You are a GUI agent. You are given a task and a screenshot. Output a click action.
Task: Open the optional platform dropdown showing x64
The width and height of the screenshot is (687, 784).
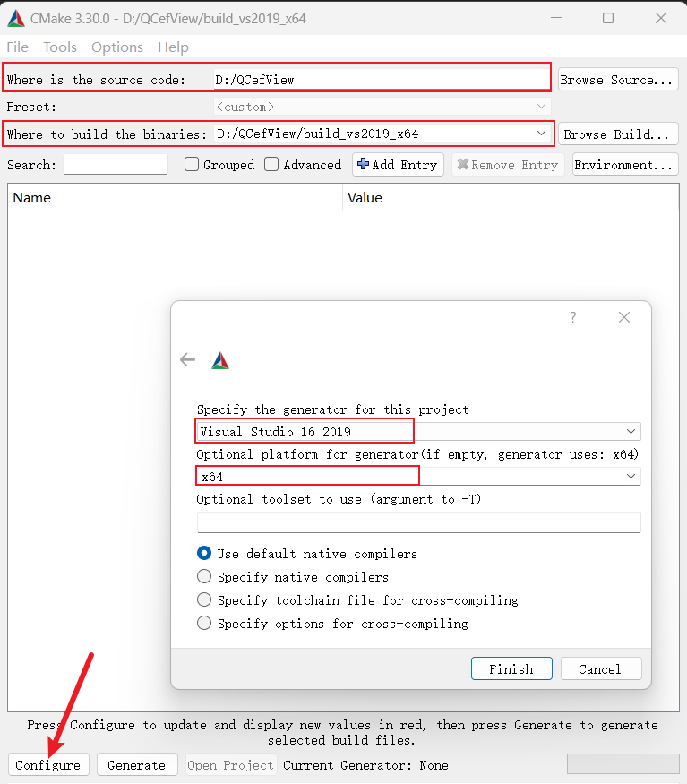(x=419, y=476)
